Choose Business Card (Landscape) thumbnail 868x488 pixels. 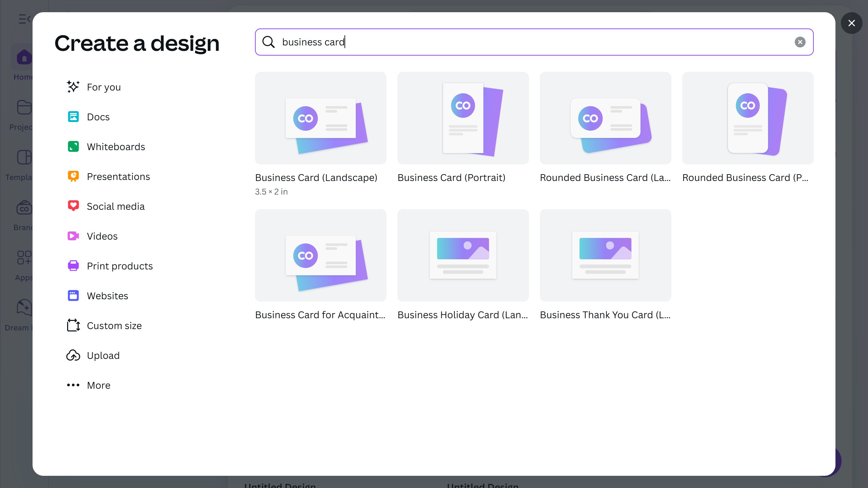pyautogui.click(x=320, y=118)
